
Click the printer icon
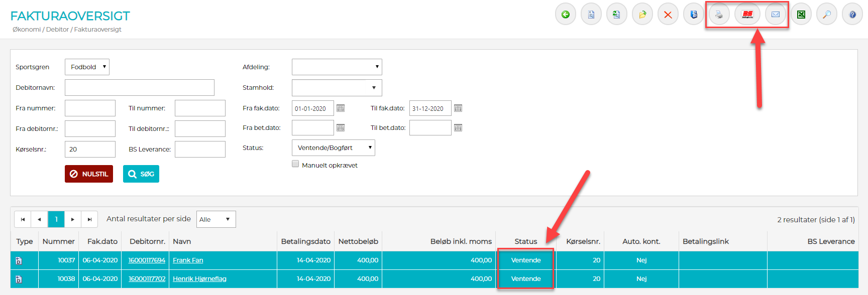(x=719, y=15)
